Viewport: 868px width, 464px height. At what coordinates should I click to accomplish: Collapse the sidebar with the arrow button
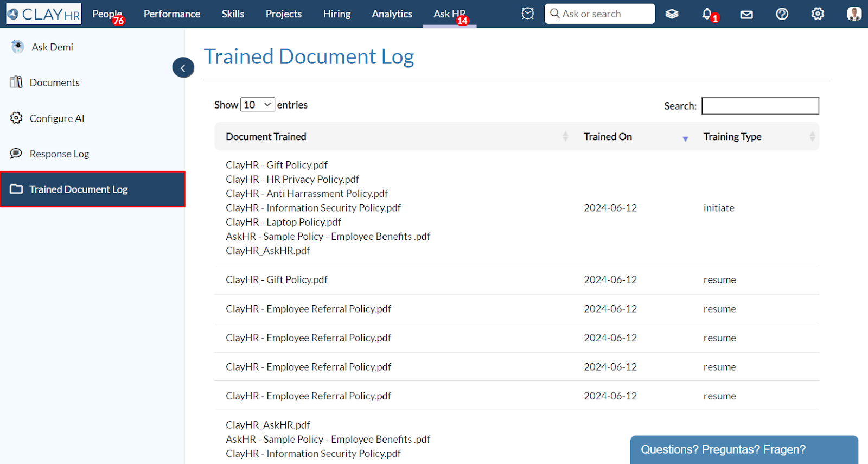click(x=183, y=68)
